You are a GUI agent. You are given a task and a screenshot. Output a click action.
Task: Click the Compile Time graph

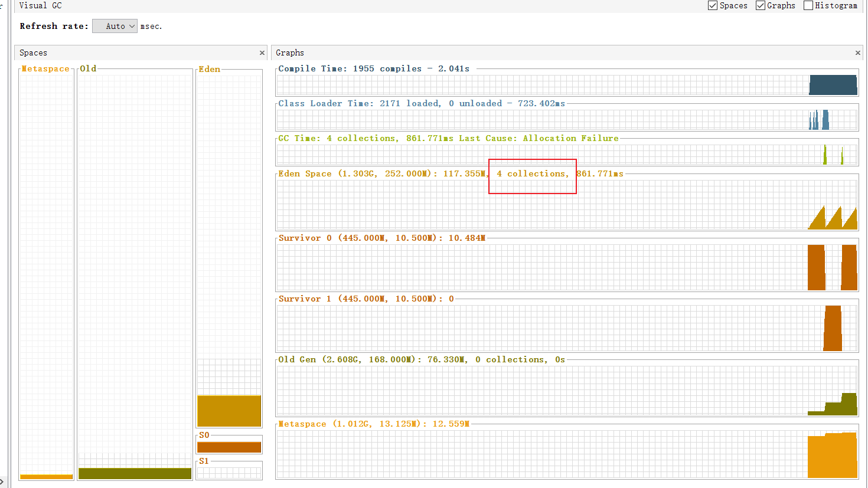click(566, 85)
